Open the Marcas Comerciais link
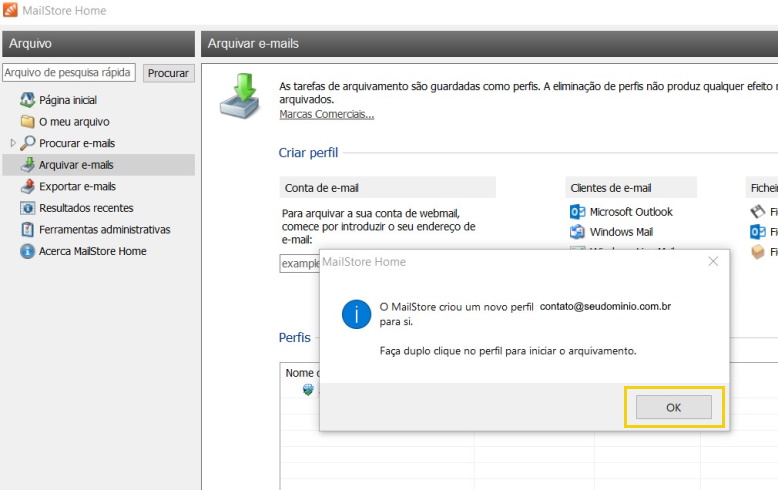 coord(326,114)
